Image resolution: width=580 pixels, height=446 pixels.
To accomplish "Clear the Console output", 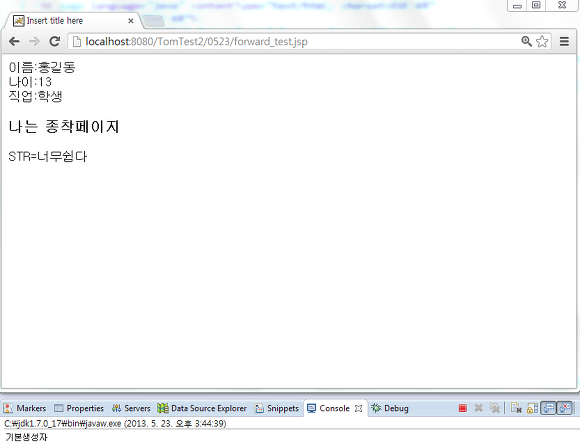I will (x=516, y=408).
